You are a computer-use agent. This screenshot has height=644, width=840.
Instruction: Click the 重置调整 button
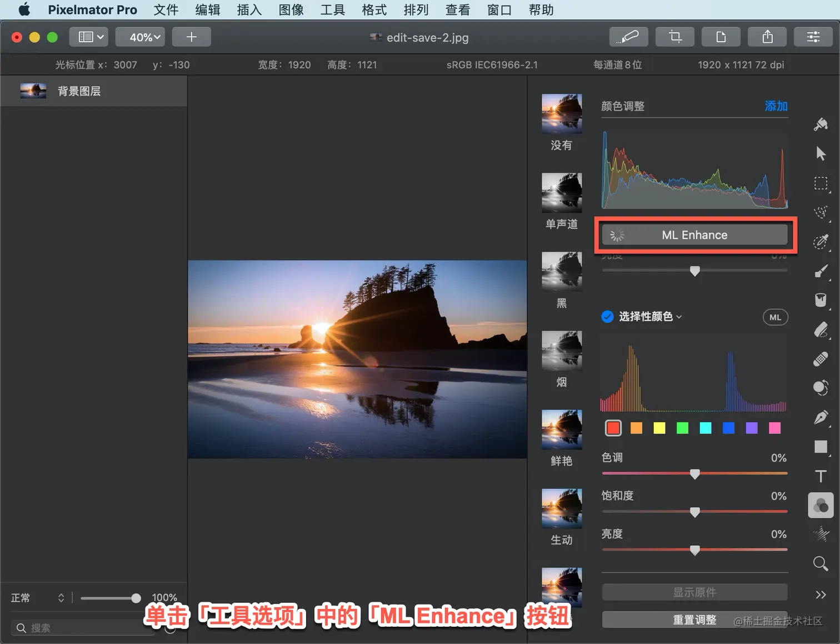click(x=694, y=620)
